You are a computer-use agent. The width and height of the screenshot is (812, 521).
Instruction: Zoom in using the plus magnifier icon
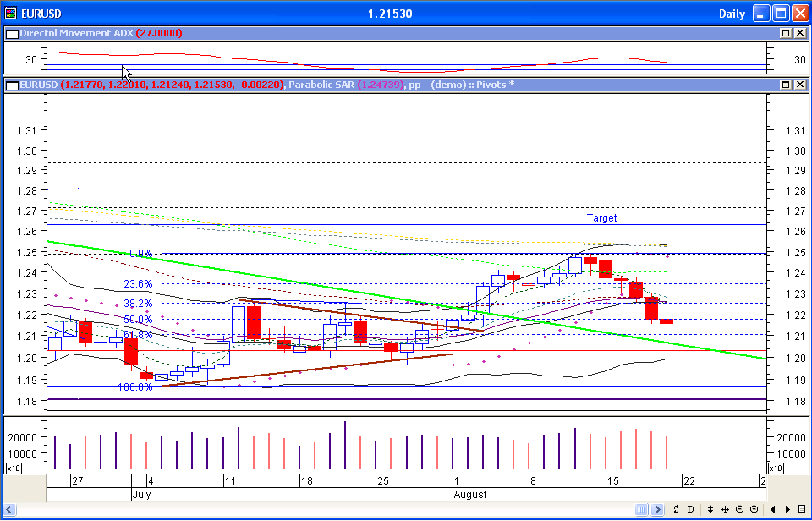point(754,510)
